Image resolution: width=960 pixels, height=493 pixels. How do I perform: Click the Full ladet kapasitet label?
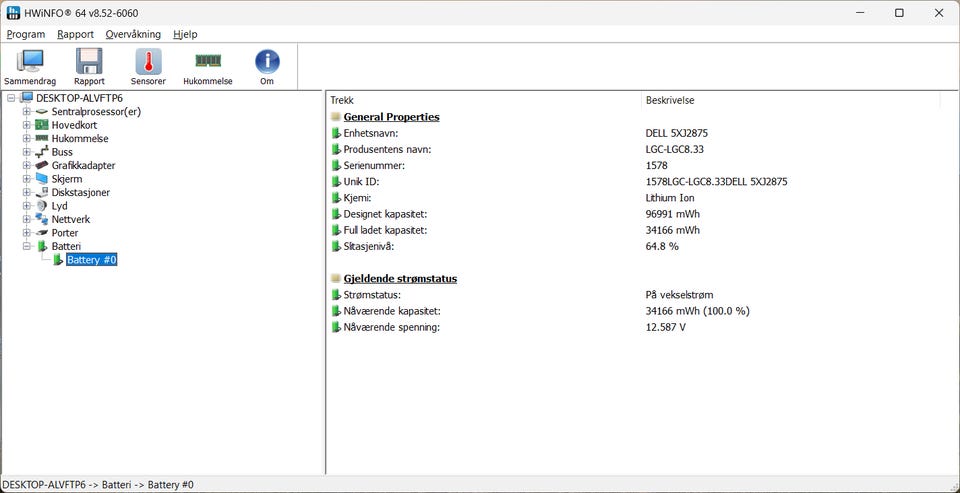tap(385, 230)
